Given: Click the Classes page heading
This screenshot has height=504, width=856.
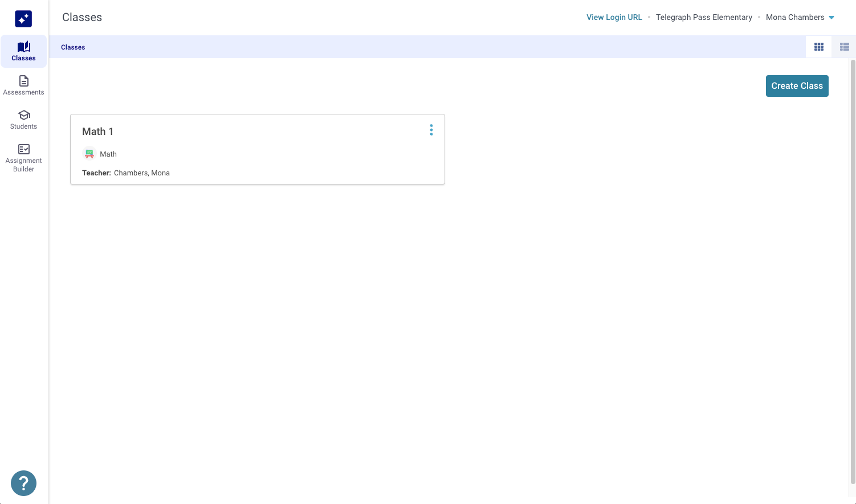Looking at the screenshot, I should click(82, 17).
